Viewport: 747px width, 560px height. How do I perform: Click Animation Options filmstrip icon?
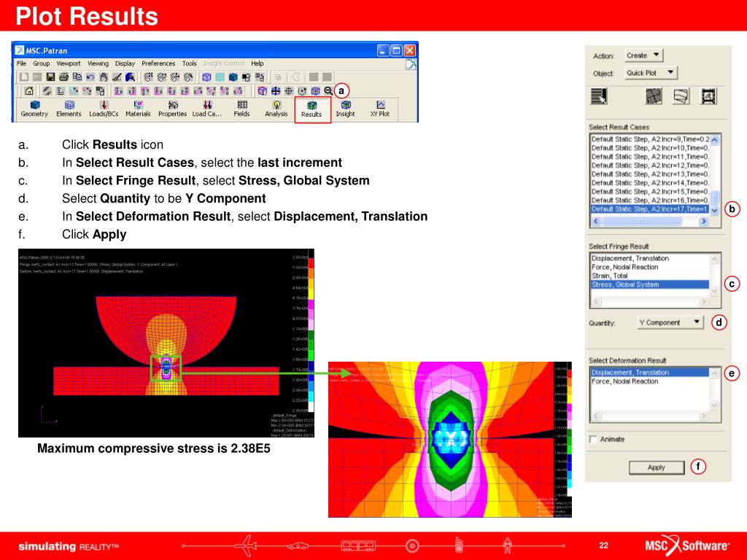pyautogui.click(x=709, y=96)
